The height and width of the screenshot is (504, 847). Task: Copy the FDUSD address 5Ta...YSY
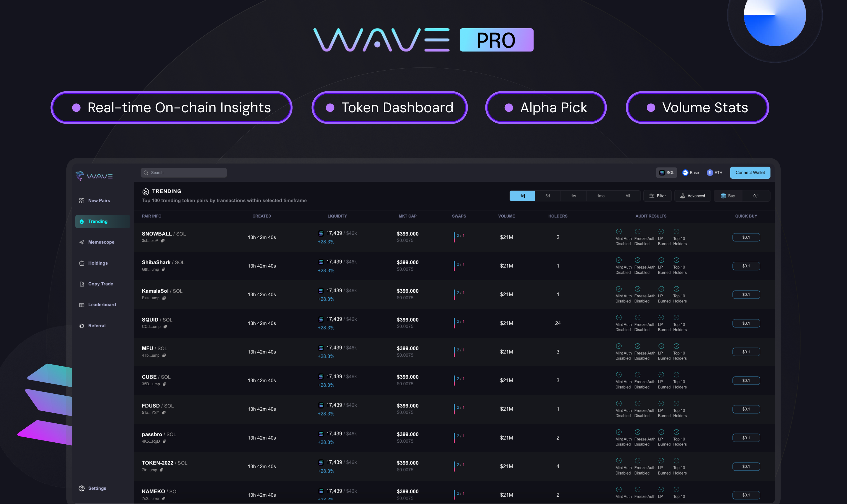pyautogui.click(x=164, y=413)
